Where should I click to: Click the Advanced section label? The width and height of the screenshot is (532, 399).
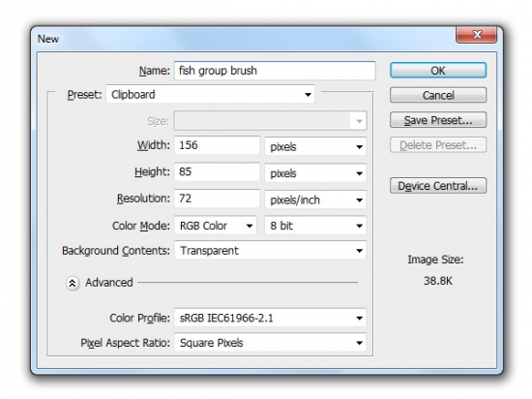(109, 283)
